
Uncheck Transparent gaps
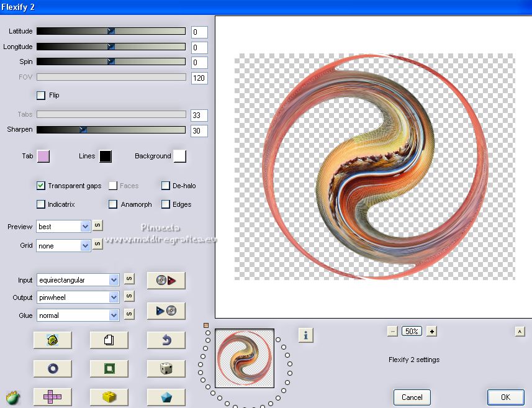point(41,186)
